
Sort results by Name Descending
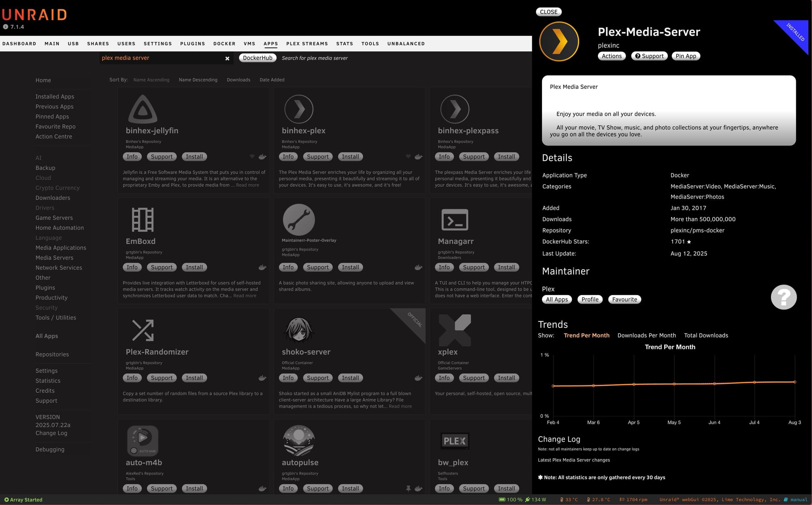pyautogui.click(x=198, y=80)
